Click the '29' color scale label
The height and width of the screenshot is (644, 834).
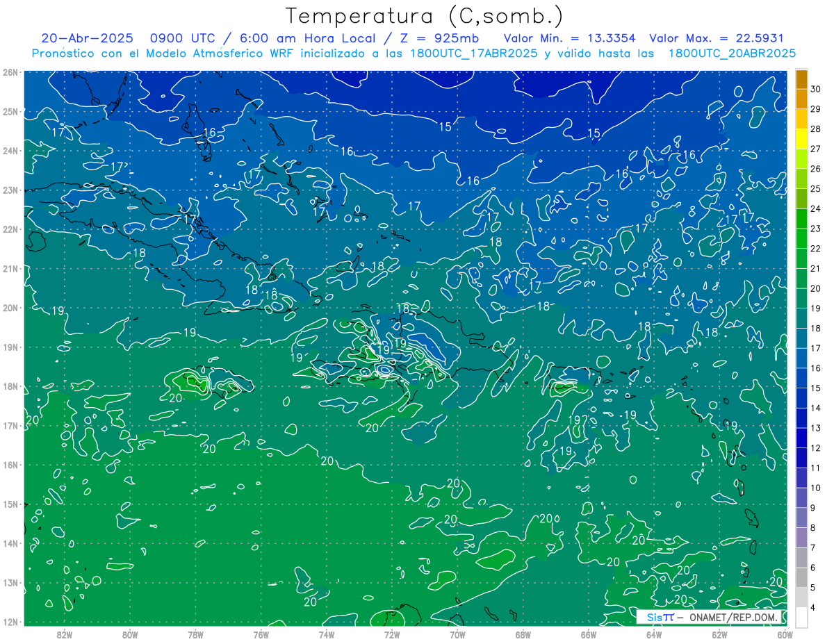pos(817,109)
